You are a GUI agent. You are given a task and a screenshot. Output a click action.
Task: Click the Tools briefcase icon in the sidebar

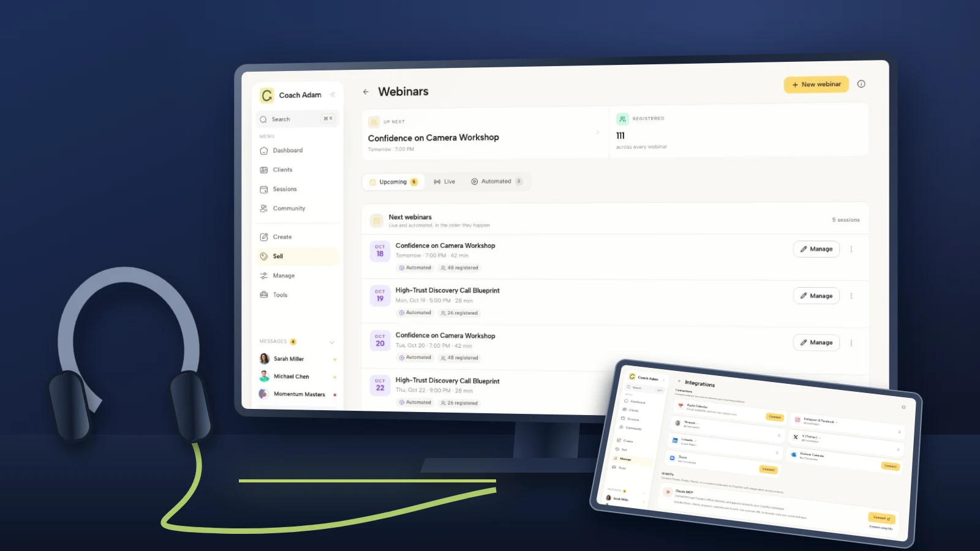(264, 295)
